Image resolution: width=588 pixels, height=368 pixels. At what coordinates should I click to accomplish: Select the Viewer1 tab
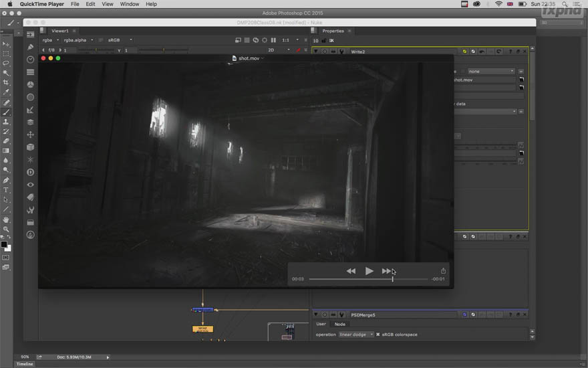tap(60, 31)
